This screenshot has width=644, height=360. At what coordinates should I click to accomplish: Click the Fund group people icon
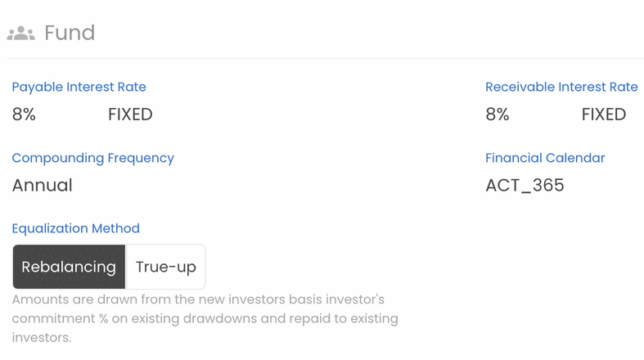[21, 34]
